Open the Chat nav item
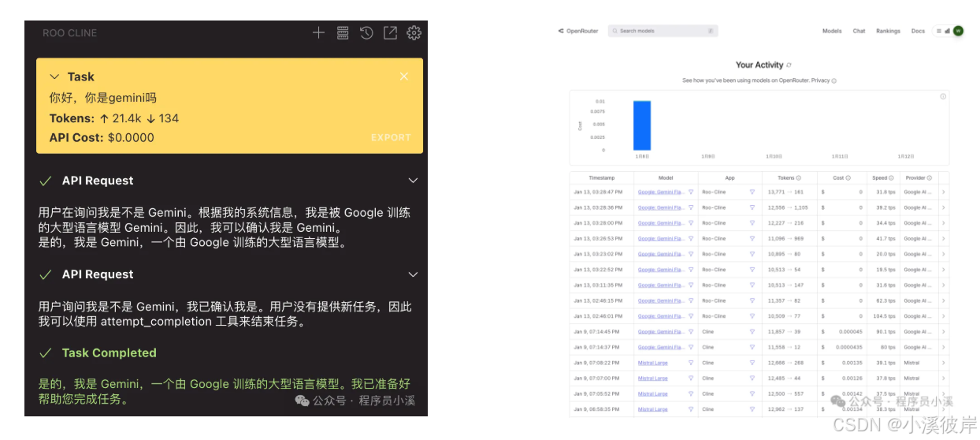 pyautogui.click(x=859, y=31)
